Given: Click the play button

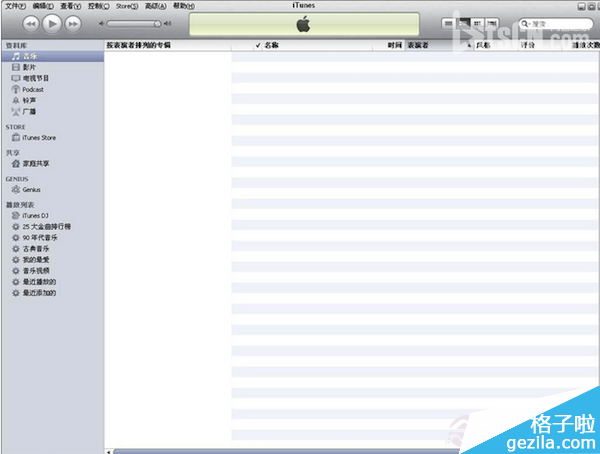Looking at the screenshot, I should (x=52, y=24).
